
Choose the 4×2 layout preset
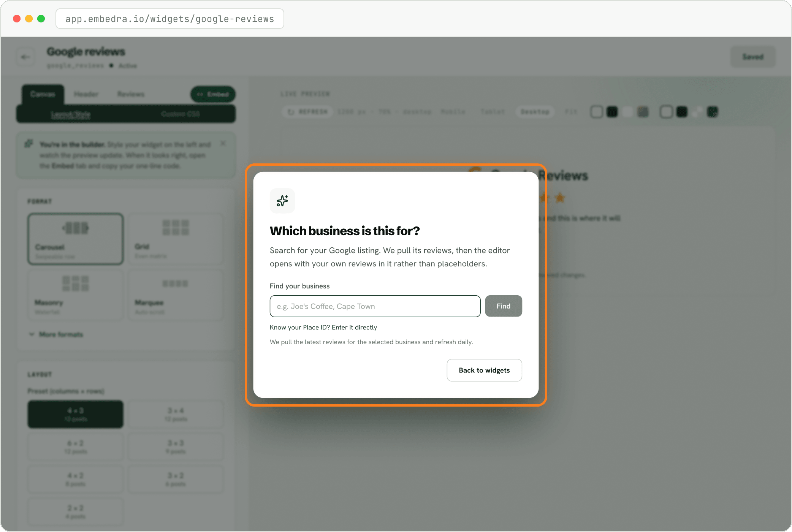click(76, 479)
